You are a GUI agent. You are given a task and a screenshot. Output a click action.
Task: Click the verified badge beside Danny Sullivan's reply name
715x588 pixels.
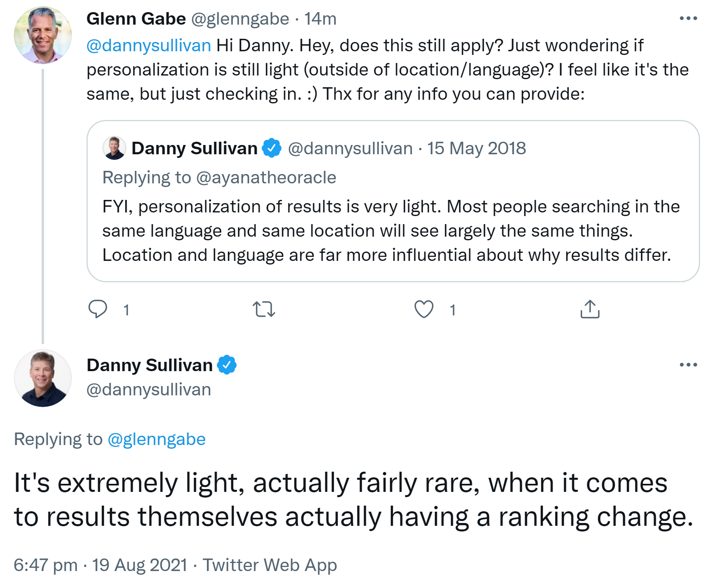[x=227, y=365]
